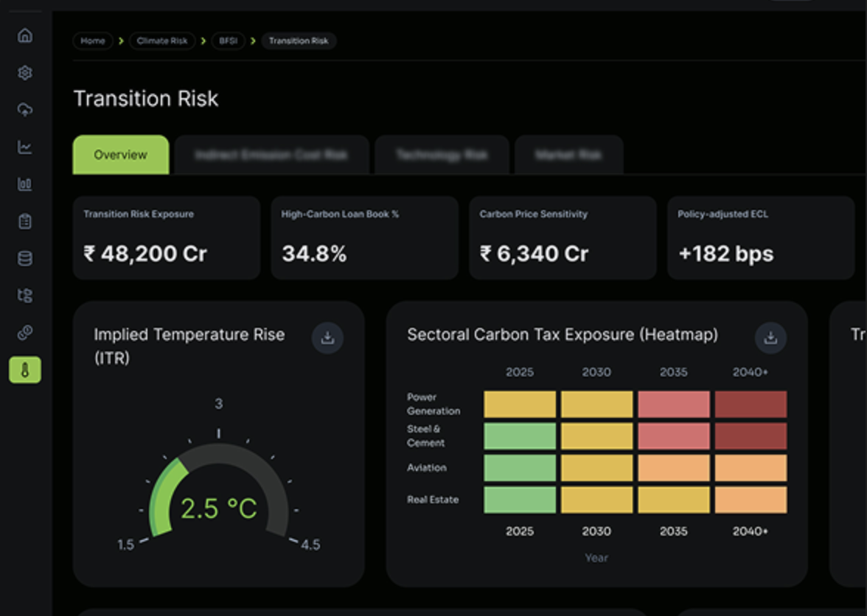Select the hierarchy tree sidebar icon
This screenshot has height=616, width=867.
point(25,295)
